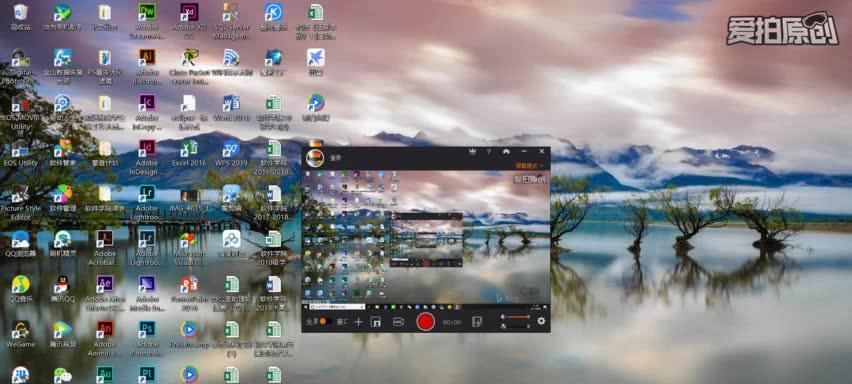
Task: Open Adobe Dreamweaver desktop shortcut
Action: pos(147,21)
